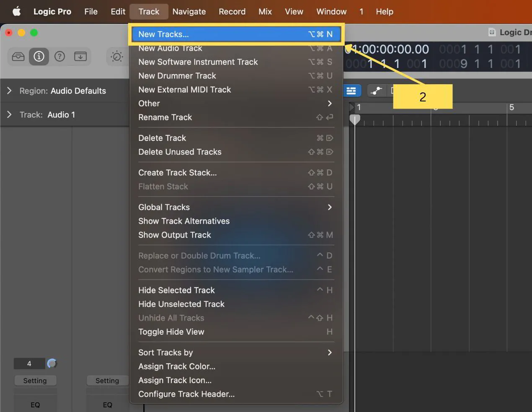532x412 pixels.
Task: Show Automation using the curve icon
Action: pyautogui.click(x=376, y=91)
